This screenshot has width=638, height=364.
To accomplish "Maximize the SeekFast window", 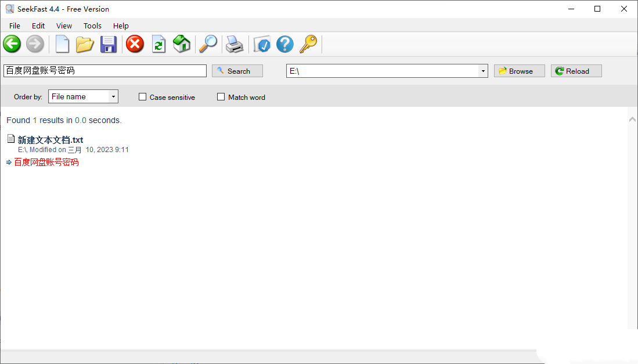I will point(597,9).
